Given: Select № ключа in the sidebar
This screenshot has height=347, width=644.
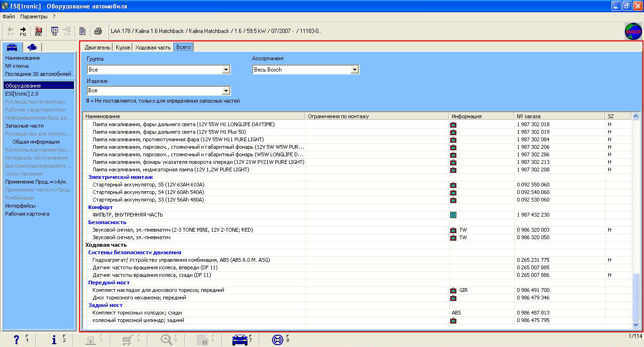Looking at the screenshot, I should click(17, 66).
